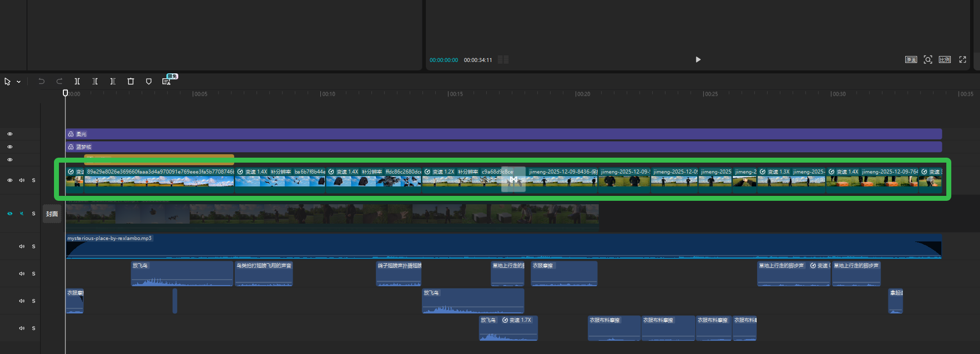The width and height of the screenshot is (980, 354).
Task: Click the undo arrow
Action: (42, 81)
